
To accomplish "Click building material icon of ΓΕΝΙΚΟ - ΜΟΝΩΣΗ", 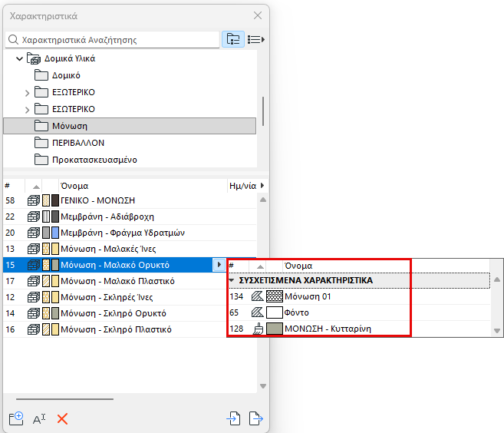I will 34,200.
